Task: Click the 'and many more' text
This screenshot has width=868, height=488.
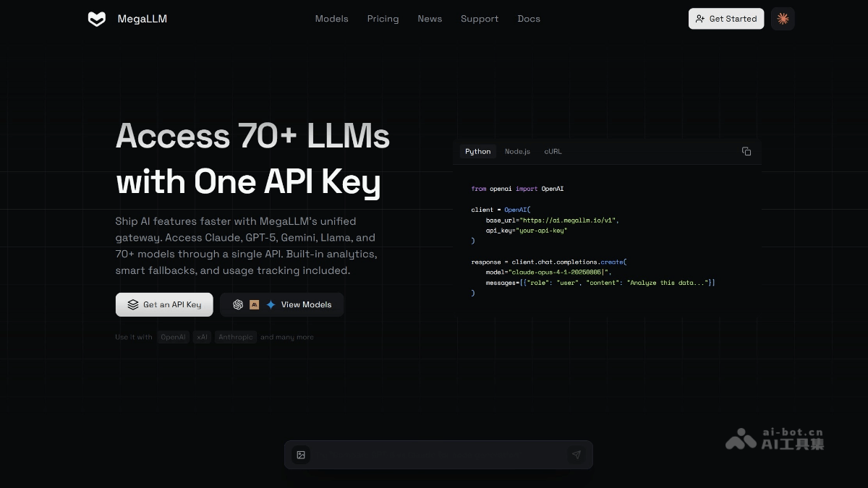Action: 287,337
